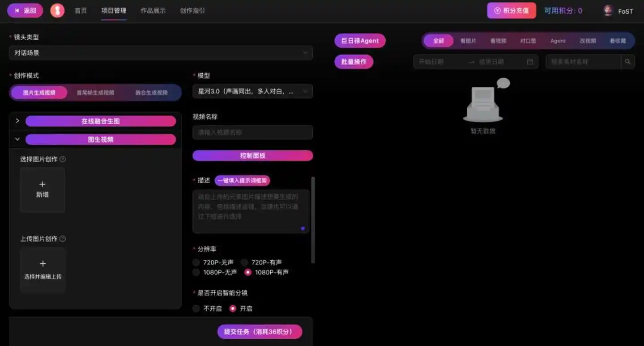Open the calendar icon in date range picker
Viewport: 644px width, 346px height.
[x=530, y=62]
